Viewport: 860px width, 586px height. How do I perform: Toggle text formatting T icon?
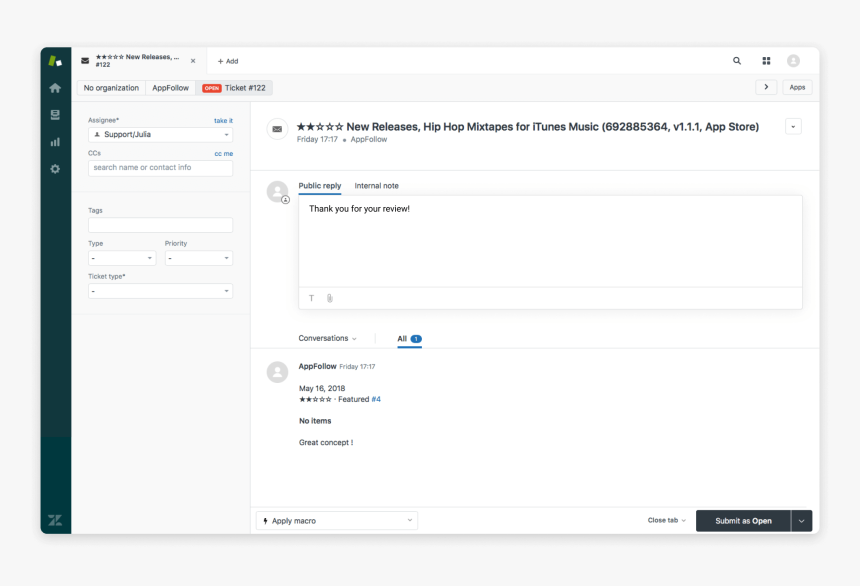[311, 298]
